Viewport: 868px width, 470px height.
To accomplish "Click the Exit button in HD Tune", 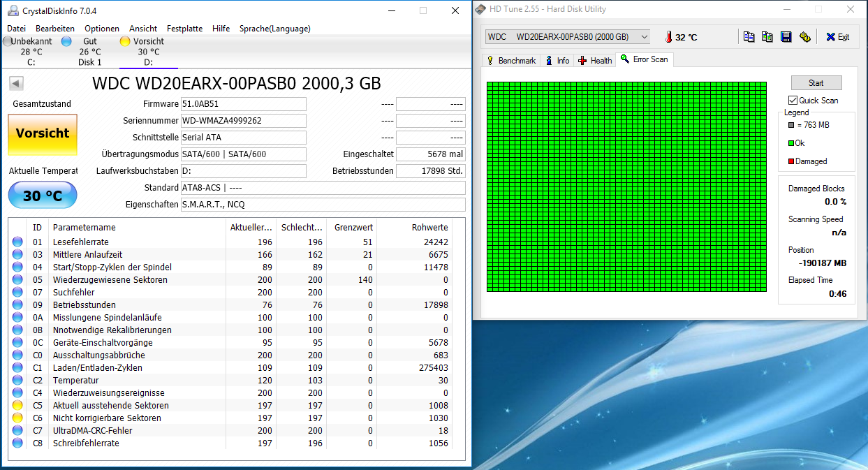I will point(837,37).
